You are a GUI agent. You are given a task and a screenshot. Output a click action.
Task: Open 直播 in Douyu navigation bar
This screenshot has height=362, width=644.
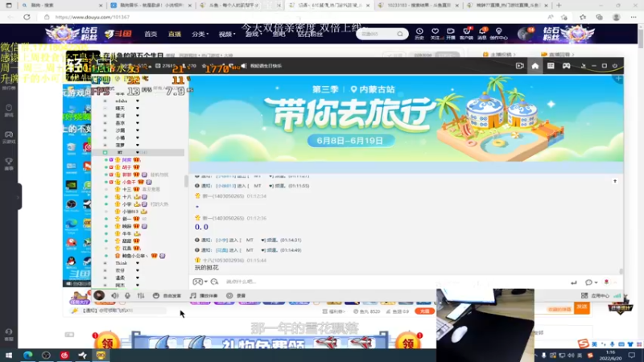(x=175, y=34)
